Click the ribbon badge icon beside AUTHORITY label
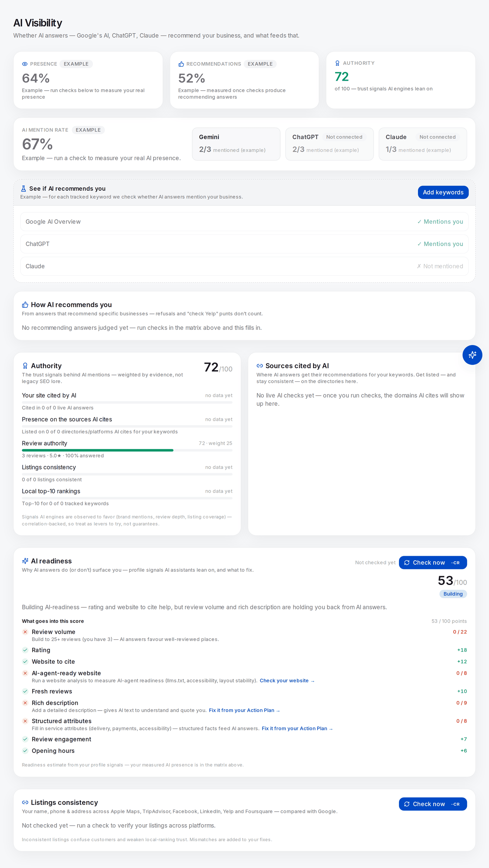The image size is (489, 868). coord(337,63)
